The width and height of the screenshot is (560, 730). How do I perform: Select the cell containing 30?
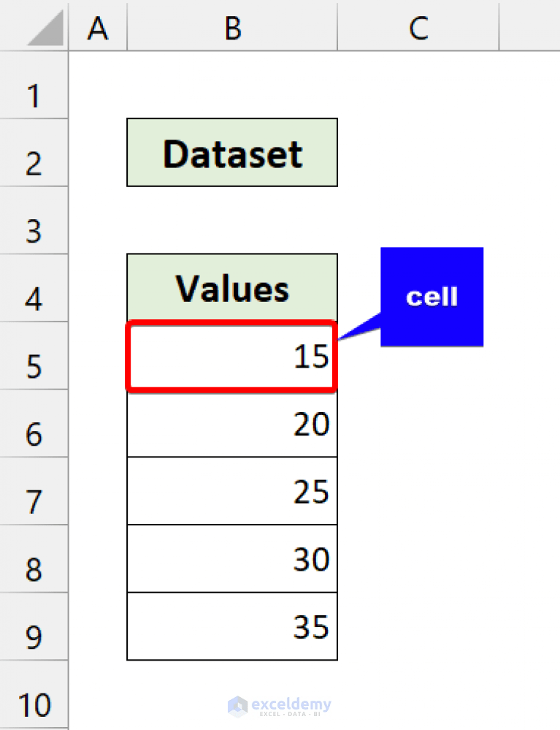231,558
